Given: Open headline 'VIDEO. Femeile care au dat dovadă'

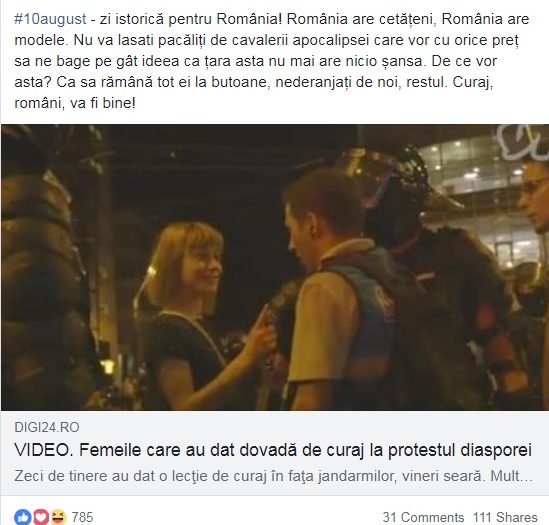Looking at the screenshot, I should [273, 450].
